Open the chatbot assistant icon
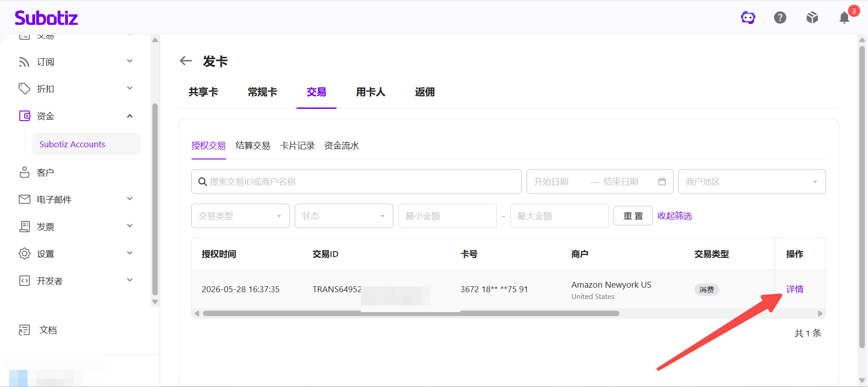 click(748, 18)
